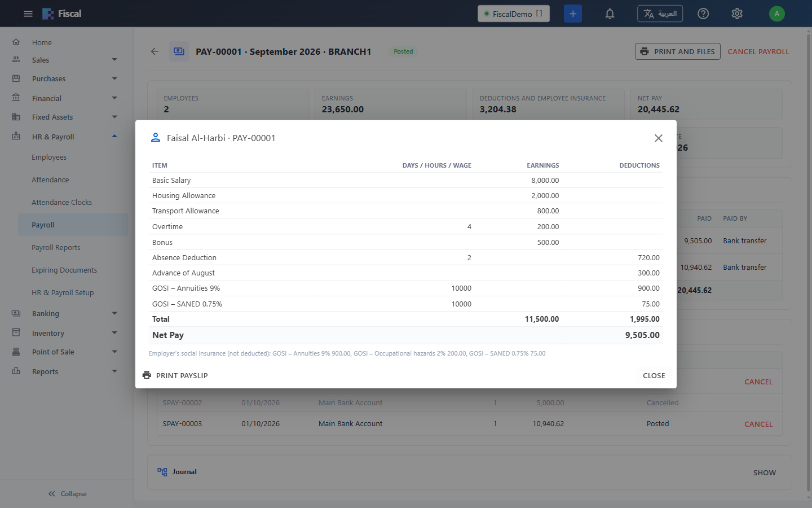
Task: Expand the Purchases menu arrow
Action: pyautogui.click(x=114, y=78)
